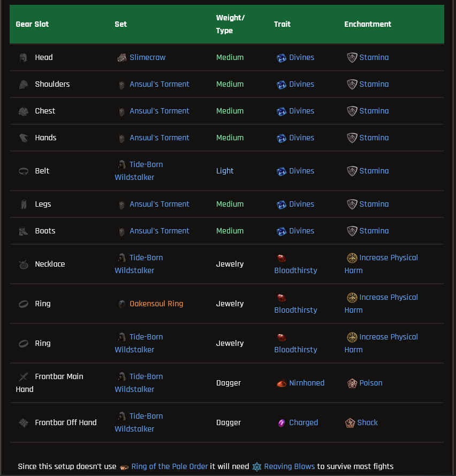Image resolution: width=456 pixels, height=476 pixels.
Task: Click the Poison enchantment icon
Action: (352, 383)
